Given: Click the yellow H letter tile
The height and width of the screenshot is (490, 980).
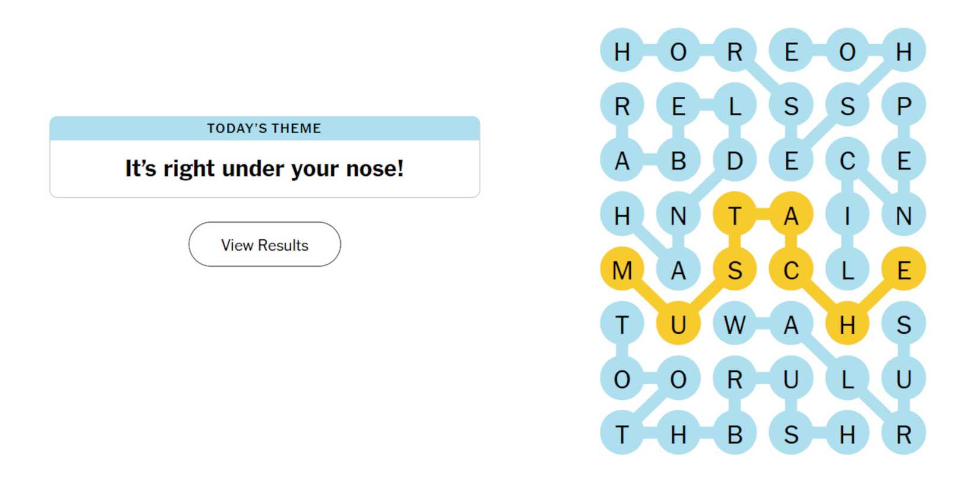Looking at the screenshot, I should [848, 325].
